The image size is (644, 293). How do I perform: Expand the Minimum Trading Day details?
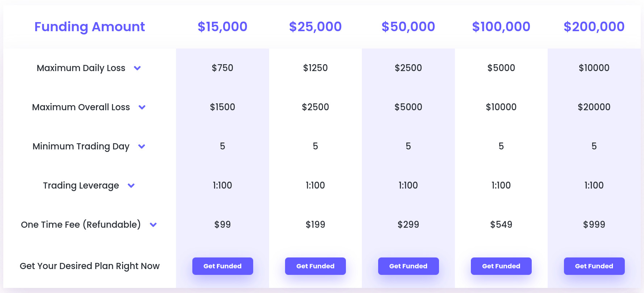142,146
